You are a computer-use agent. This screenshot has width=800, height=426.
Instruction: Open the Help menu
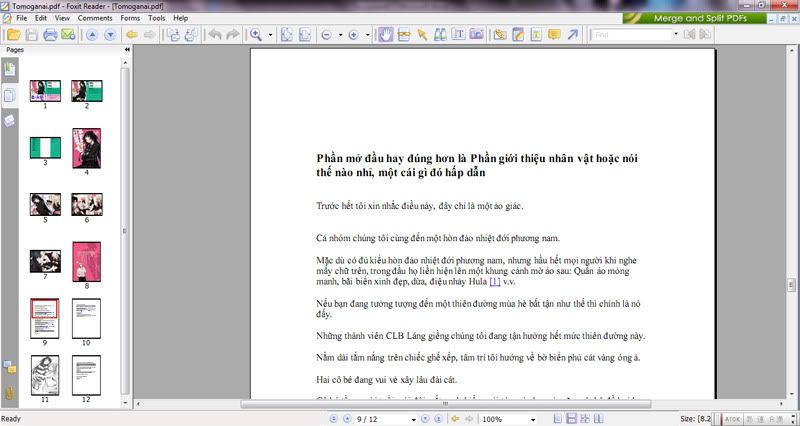click(x=181, y=18)
